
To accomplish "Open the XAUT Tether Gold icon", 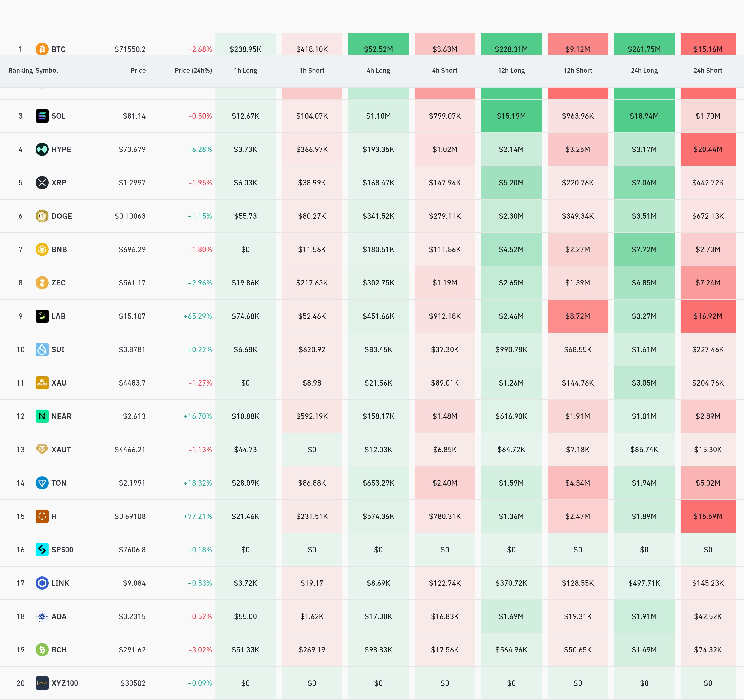I will coord(42,449).
